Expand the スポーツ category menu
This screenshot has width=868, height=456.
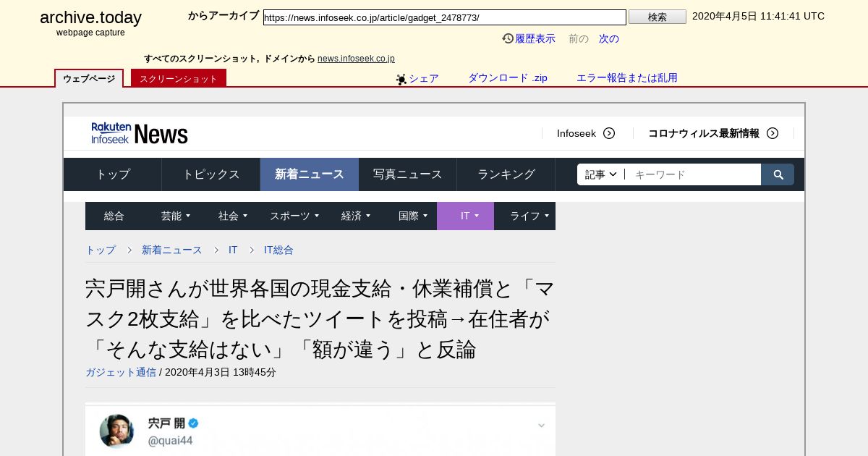[x=294, y=216]
